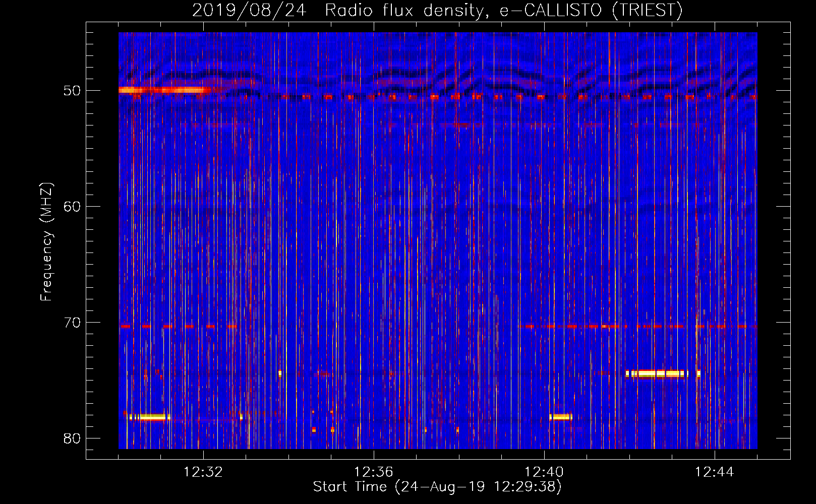
Task: Click the 12:32 time tick label
Action: [x=203, y=472]
